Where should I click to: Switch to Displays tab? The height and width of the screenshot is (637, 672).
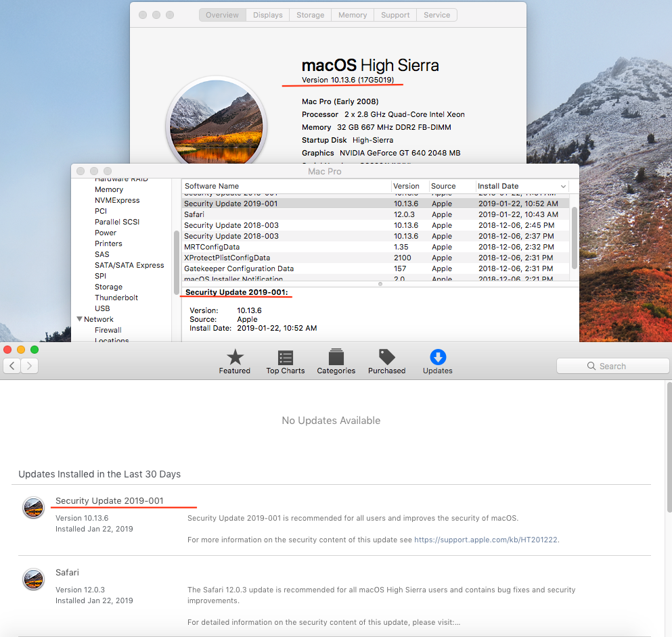pyautogui.click(x=268, y=15)
